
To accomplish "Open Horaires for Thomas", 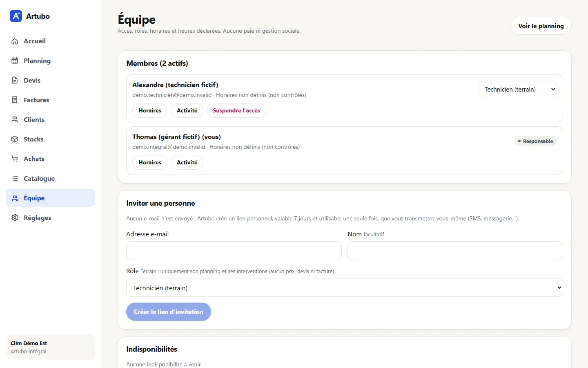I will coord(150,162).
